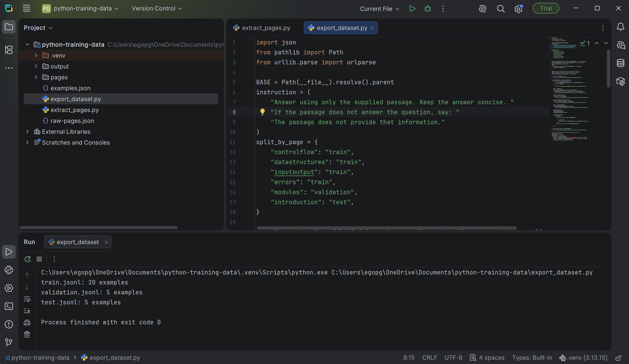Toggle scroll to end in Run console
This screenshot has height=364, width=629.
[x=27, y=311]
